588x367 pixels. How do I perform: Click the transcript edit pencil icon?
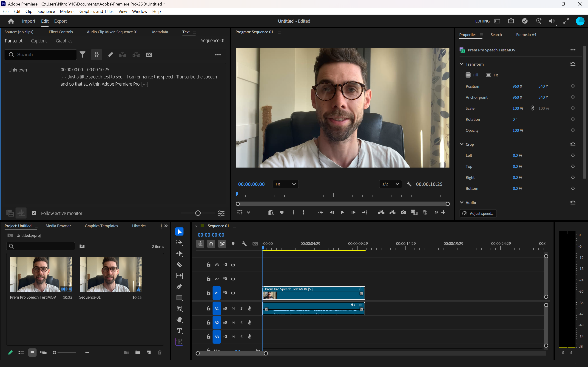coord(110,55)
